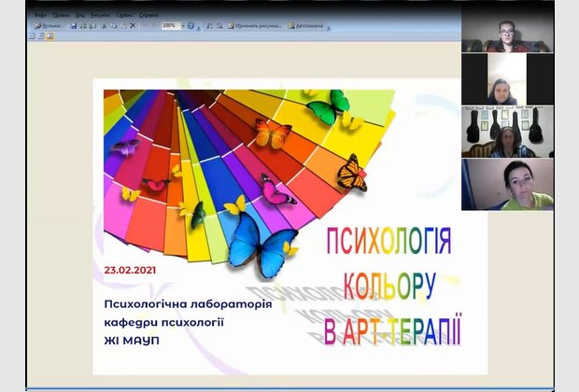Open Help via the blue question mark icon
The height and width of the screenshot is (392, 579).
[191, 26]
